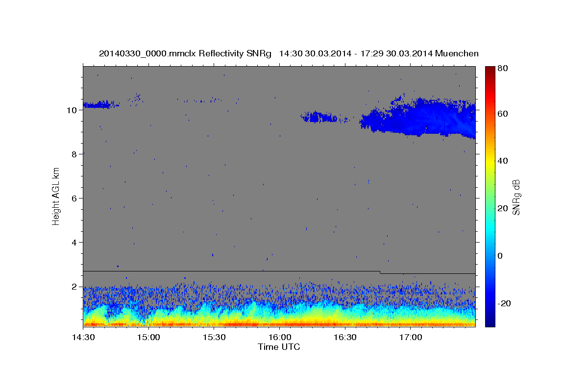Click the 'Muenchen' word in the title
The width and height of the screenshot is (588, 392).
pos(457,53)
